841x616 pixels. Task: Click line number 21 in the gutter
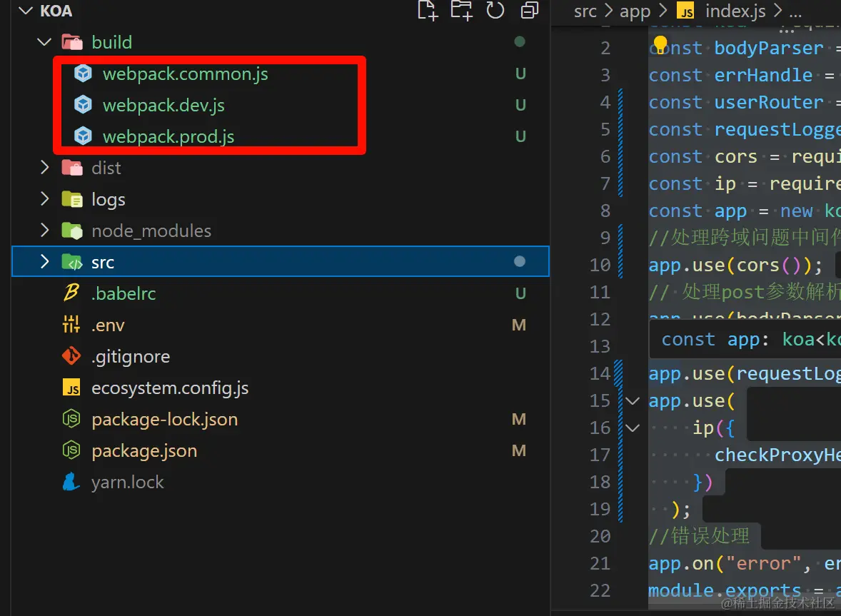(x=600, y=563)
